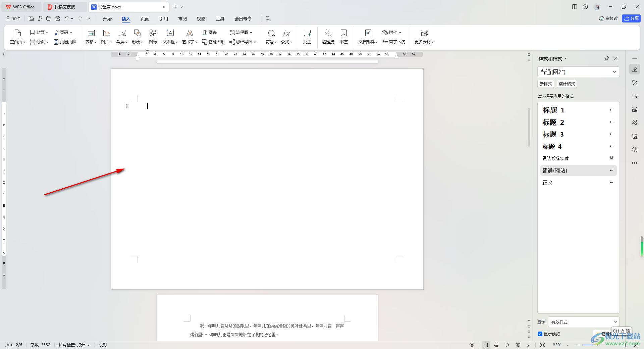Click the header and footer (页眉页脚) icon
This screenshot has width=644, height=349.
[x=65, y=42]
